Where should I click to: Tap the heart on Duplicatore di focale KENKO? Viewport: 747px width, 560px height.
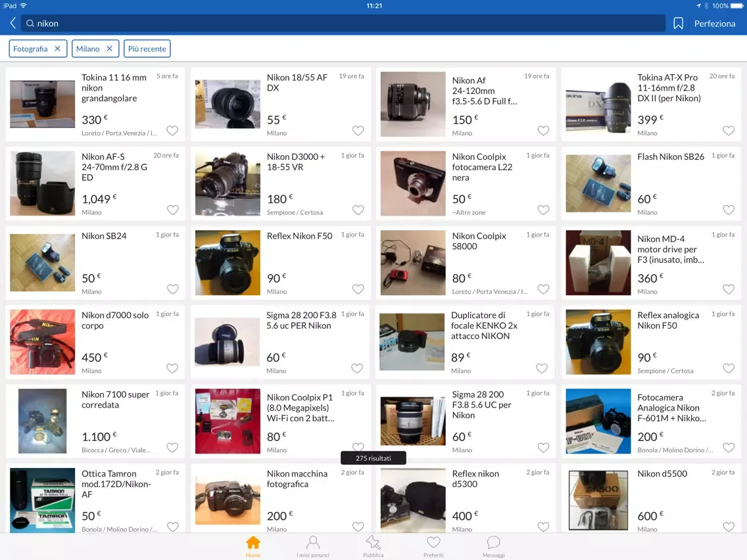pyautogui.click(x=542, y=369)
